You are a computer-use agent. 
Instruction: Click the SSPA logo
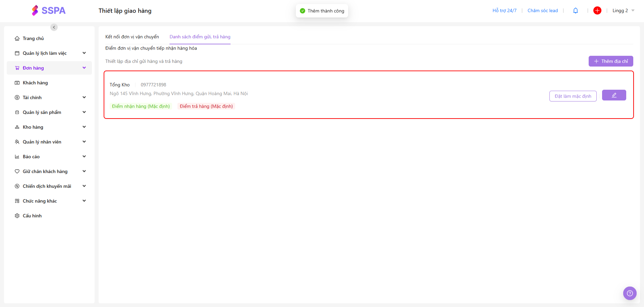coord(49,10)
